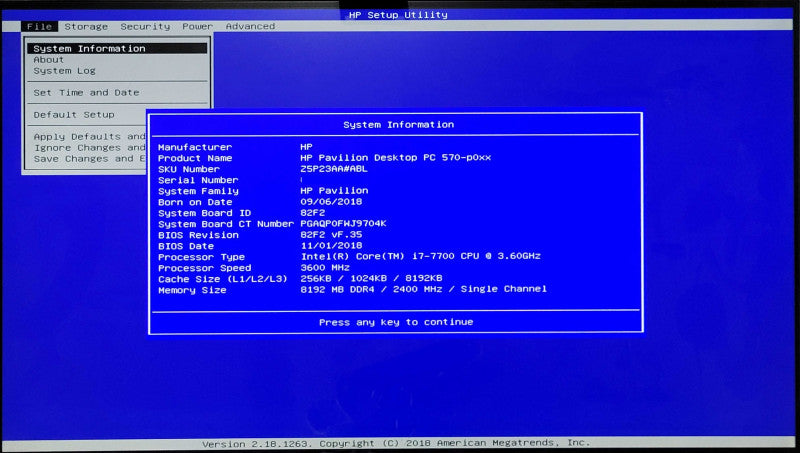This screenshot has width=800, height=453.
Task: Click the Memory Size label
Action: point(192,291)
